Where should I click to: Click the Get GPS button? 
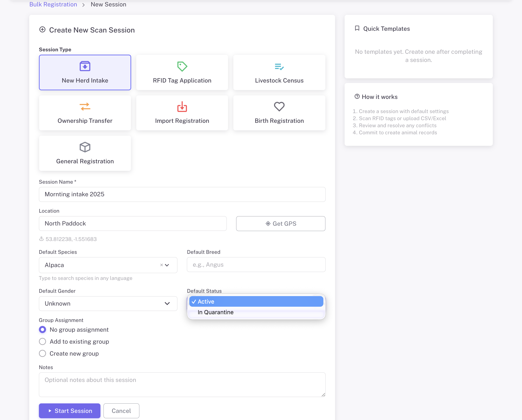tap(281, 223)
